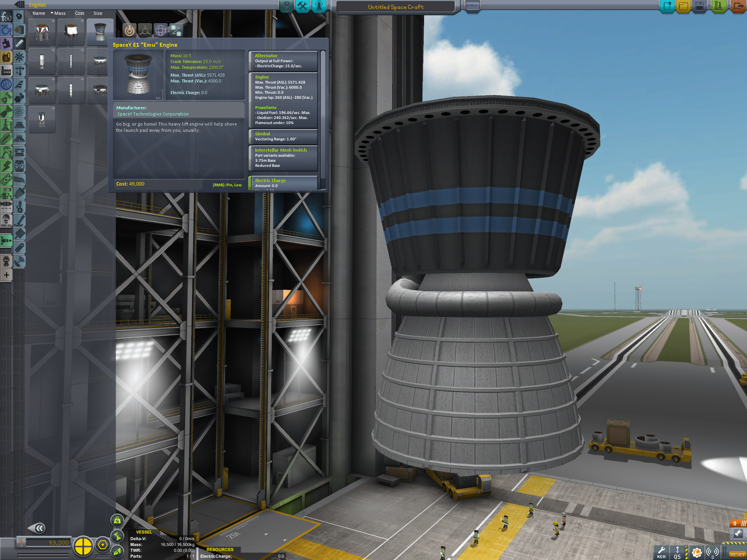
Task: Select the Re-root gizmo tool
Action: tap(175, 30)
